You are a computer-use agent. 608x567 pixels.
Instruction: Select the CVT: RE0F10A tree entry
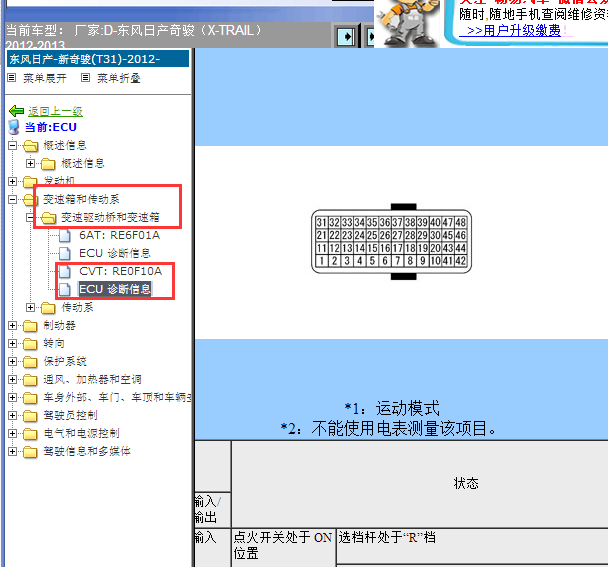(120, 271)
